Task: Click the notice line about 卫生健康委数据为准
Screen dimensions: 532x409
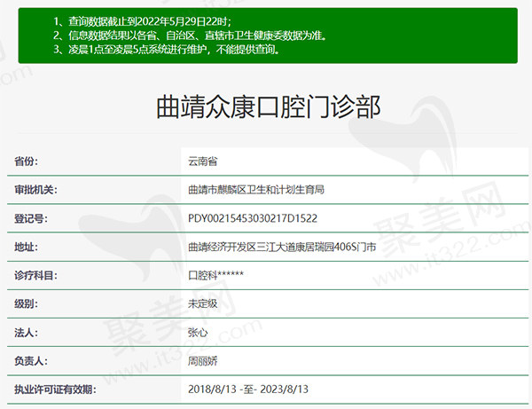Action: 190,35
